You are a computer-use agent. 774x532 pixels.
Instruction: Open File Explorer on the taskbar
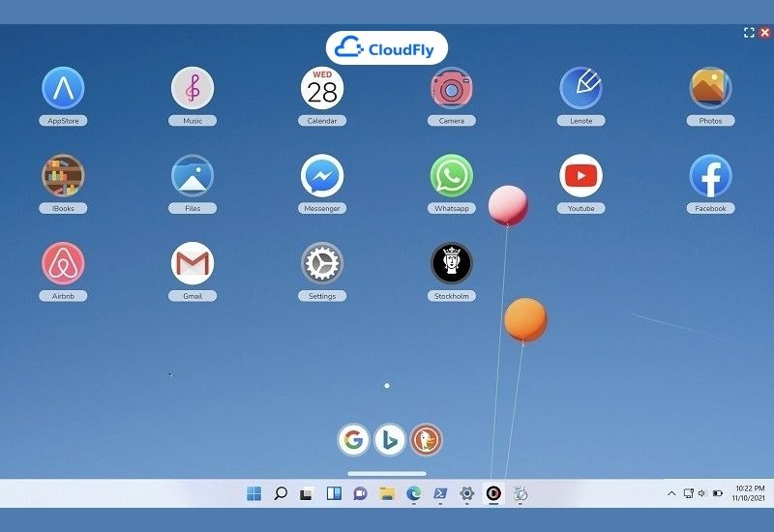coord(387,493)
